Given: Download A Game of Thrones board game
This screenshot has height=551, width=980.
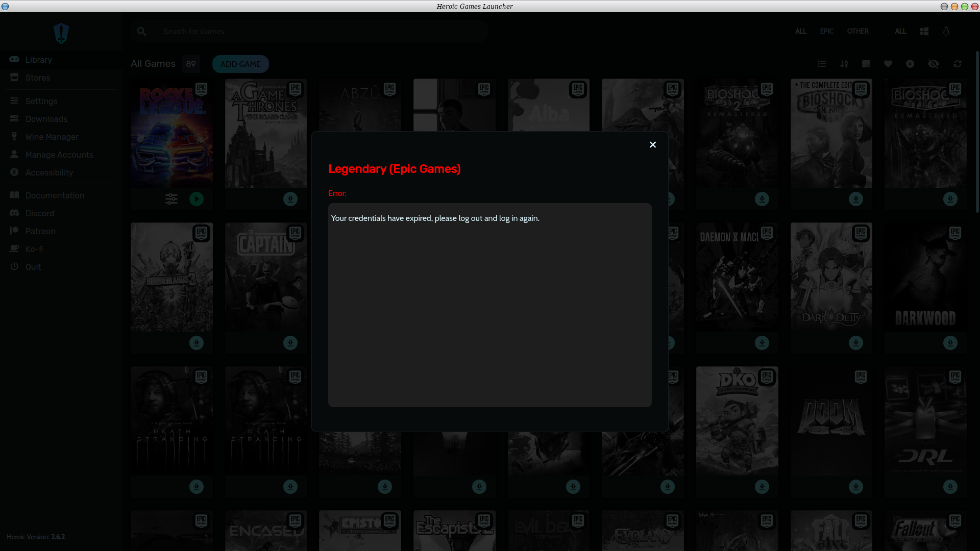Looking at the screenshot, I should (290, 199).
